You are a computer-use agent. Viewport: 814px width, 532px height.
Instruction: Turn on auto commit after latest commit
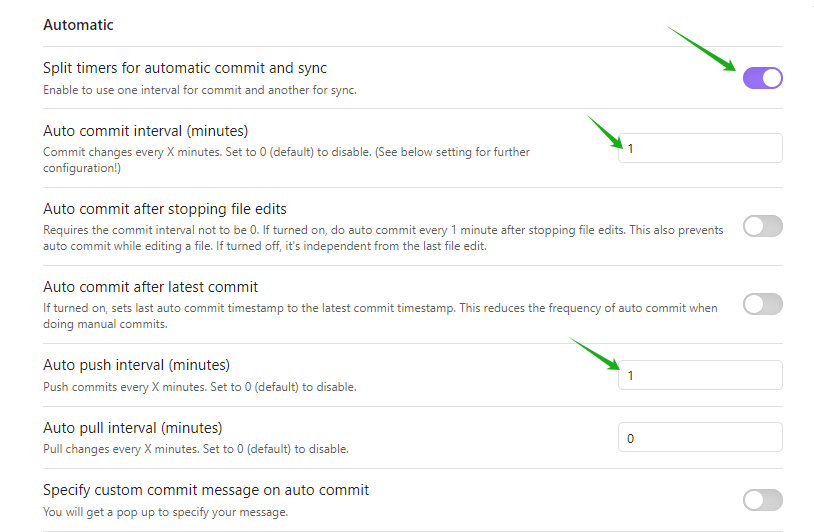(762, 304)
